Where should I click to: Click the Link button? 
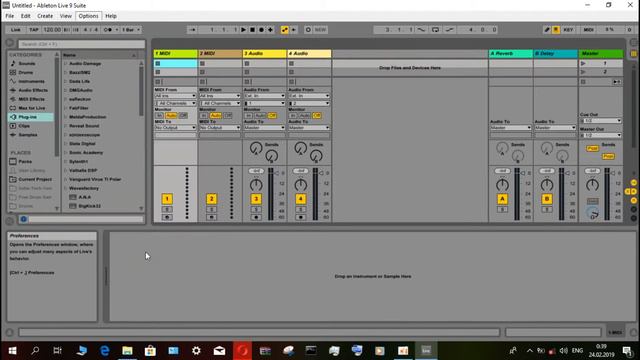click(x=16, y=30)
